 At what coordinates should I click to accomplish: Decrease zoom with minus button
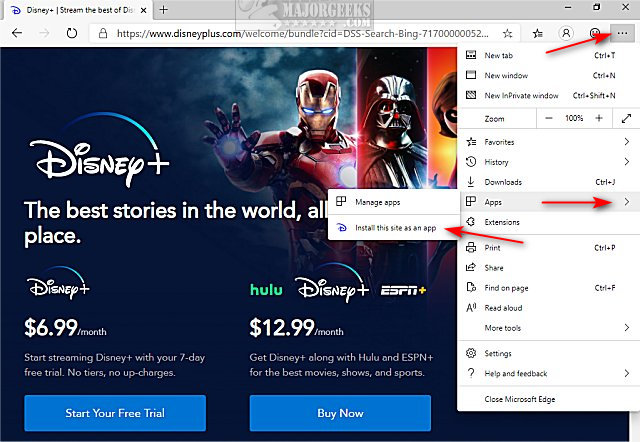(549, 118)
